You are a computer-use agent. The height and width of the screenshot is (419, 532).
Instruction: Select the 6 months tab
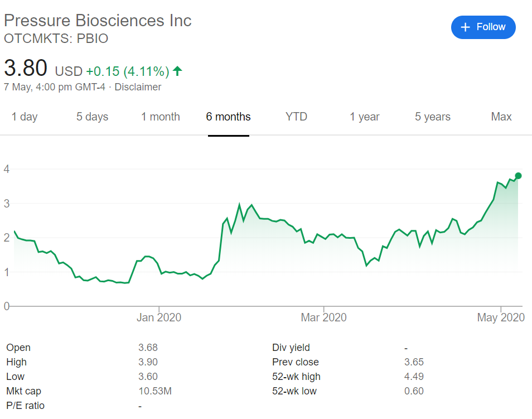click(228, 117)
